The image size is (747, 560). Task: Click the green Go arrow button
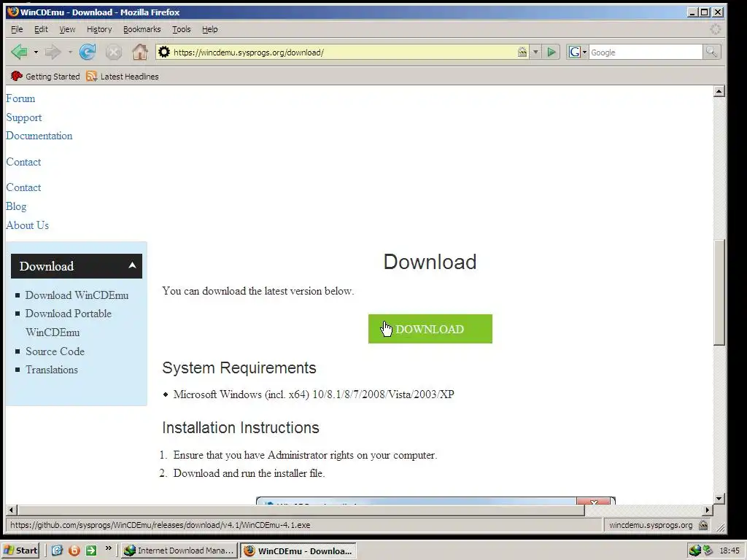pyautogui.click(x=551, y=52)
